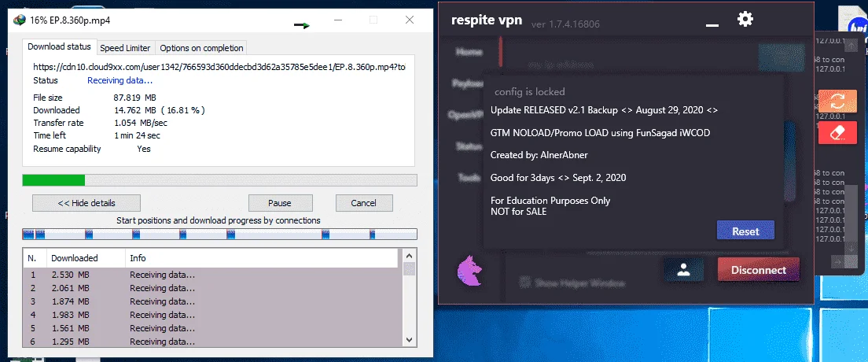The width and height of the screenshot is (868, 362).
Task: Sort by the Info column header
Action: [261, 258]
